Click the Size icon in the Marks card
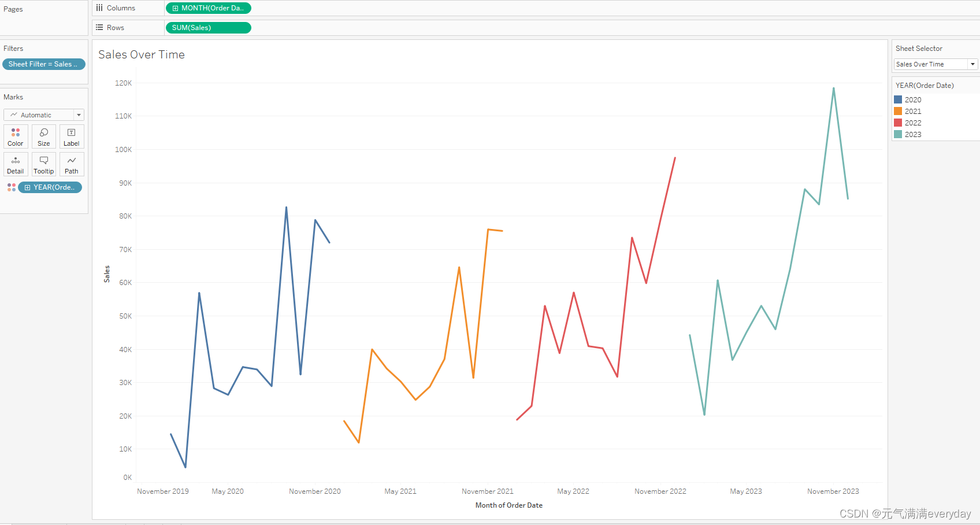Viewport: 980px width, 525px height. [x=43, y=136]
